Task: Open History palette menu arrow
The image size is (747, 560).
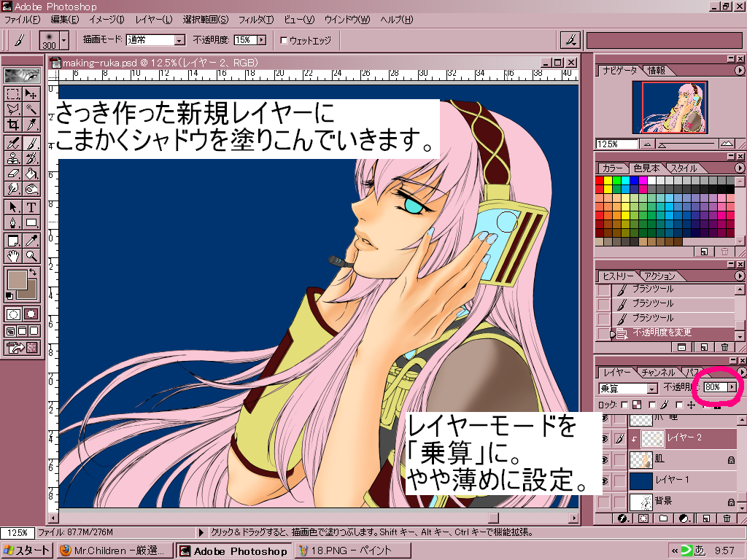Action: [739, 276]
